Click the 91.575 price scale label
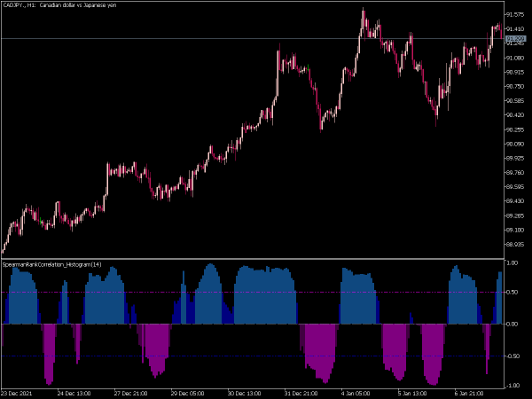This screenshot has width=532, height=399. point(514,14)
